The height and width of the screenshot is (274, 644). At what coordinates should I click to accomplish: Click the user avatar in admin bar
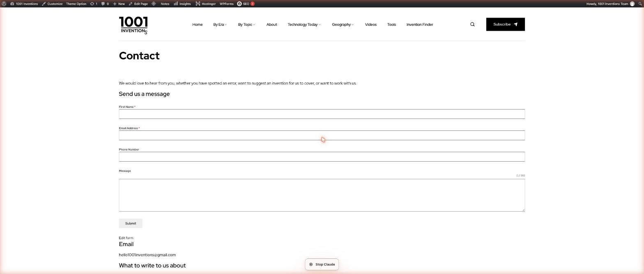632,4
